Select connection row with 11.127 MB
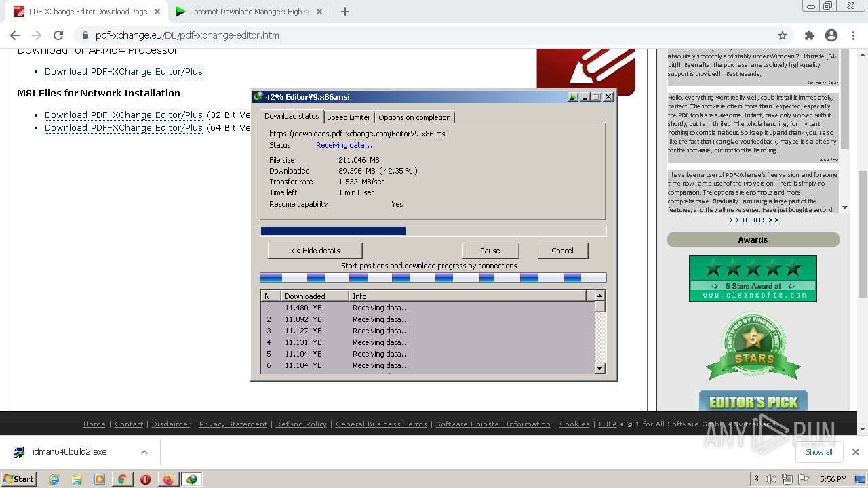Viewport: 868px width, 488px height. [428, 331]
